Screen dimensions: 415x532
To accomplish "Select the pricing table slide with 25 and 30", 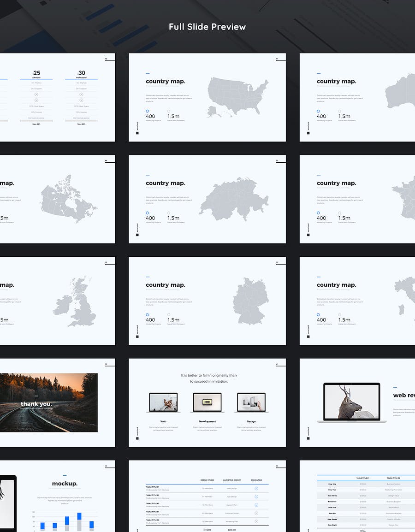I will (57, 97).
